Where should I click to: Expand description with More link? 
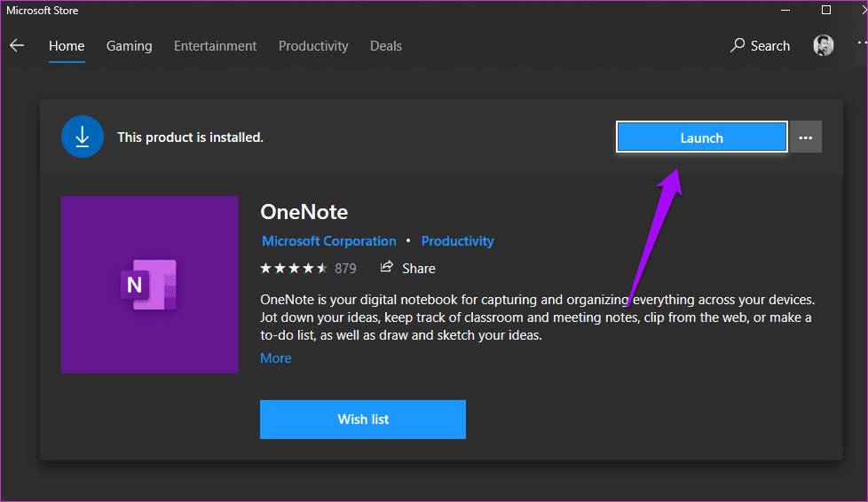(x=276, y=358)
